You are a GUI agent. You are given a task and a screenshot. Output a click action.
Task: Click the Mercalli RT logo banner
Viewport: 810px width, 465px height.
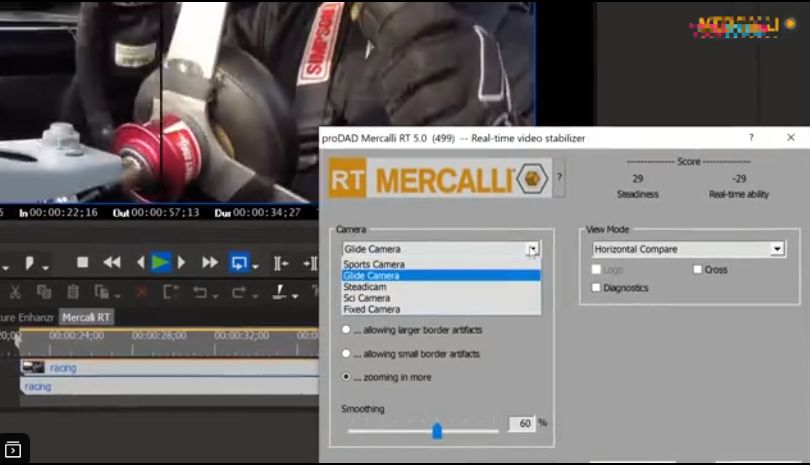[x=440, y=179]
